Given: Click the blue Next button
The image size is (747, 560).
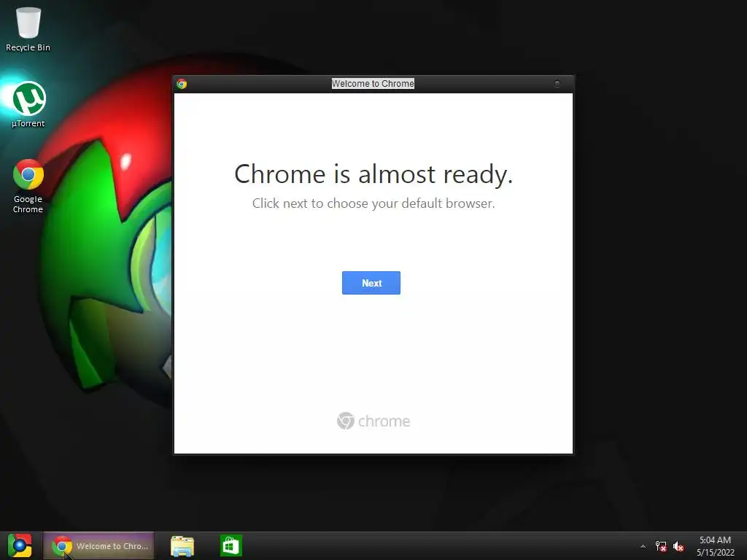Looking at the screenshot, I should click(x=371, y=283).
